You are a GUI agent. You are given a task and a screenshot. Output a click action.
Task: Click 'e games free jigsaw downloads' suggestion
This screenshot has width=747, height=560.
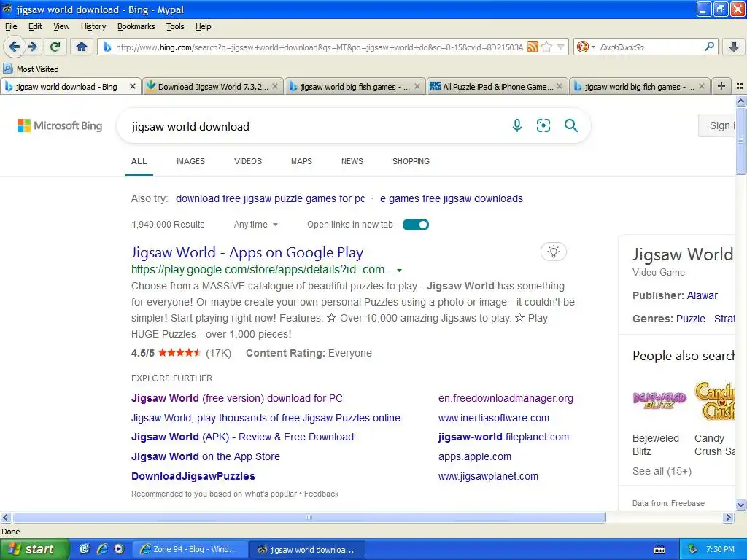pyautogui.click(x=451, y=198)
